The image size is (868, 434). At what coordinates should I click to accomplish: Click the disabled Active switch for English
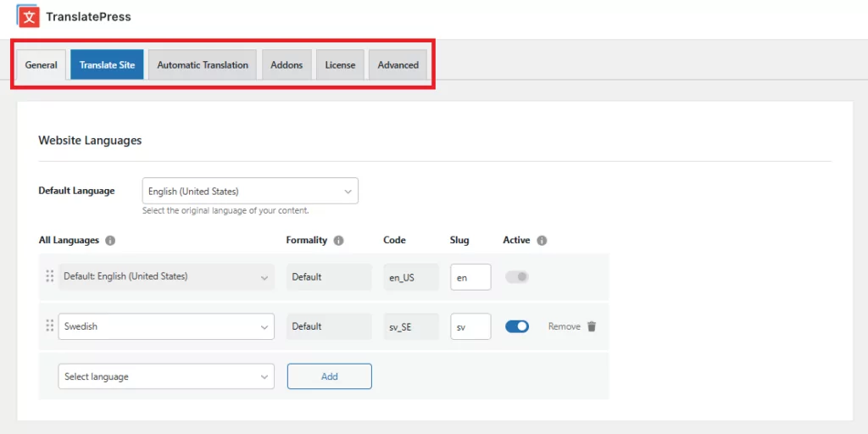tap(517, 277)
